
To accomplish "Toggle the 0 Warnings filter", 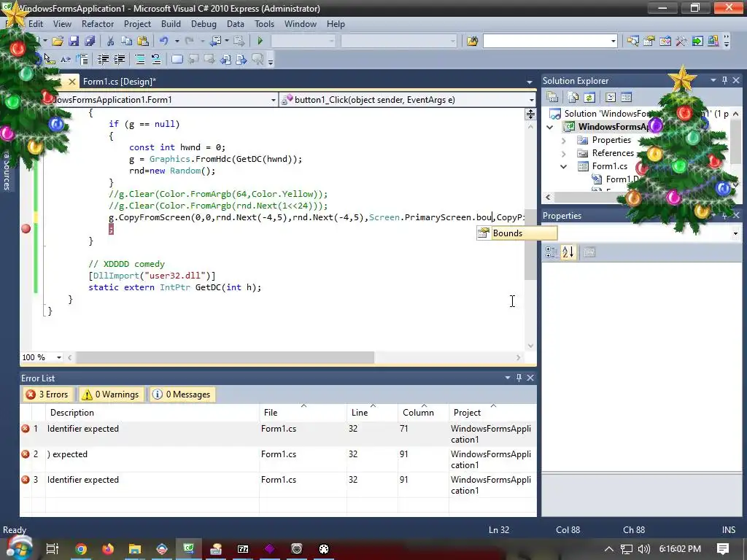I will coord(111,394).
